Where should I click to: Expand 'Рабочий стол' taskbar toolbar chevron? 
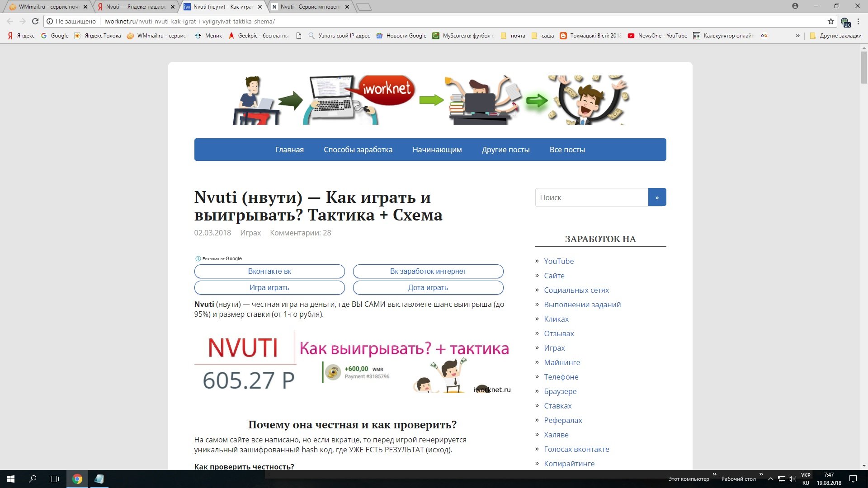click(x=761, y=474)
